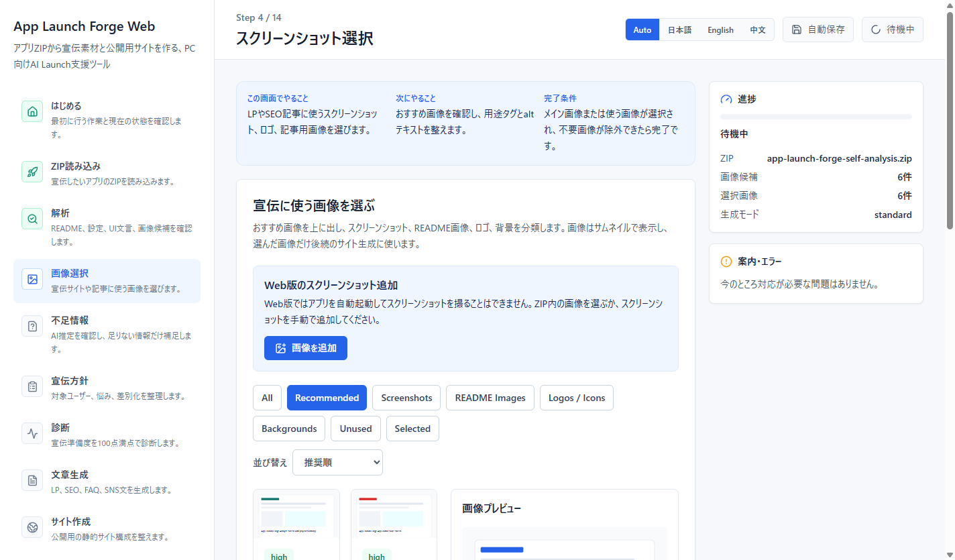Switch language to 中文
The height and width of the screenshot is (560, 955).
[x=758, y=30]
